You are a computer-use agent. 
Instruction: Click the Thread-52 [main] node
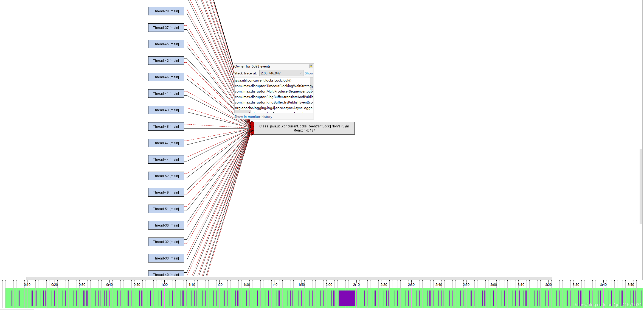pos(166,176)
